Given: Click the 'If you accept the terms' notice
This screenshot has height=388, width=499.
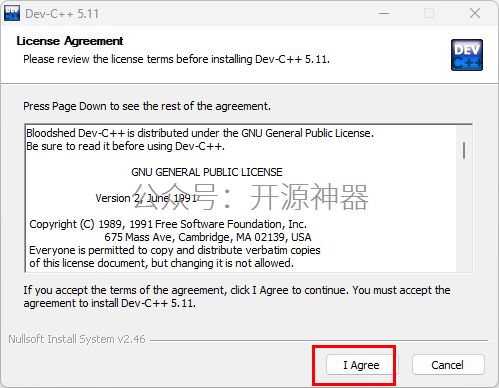Looking at the screenshot, I should (x=237, y=297).
